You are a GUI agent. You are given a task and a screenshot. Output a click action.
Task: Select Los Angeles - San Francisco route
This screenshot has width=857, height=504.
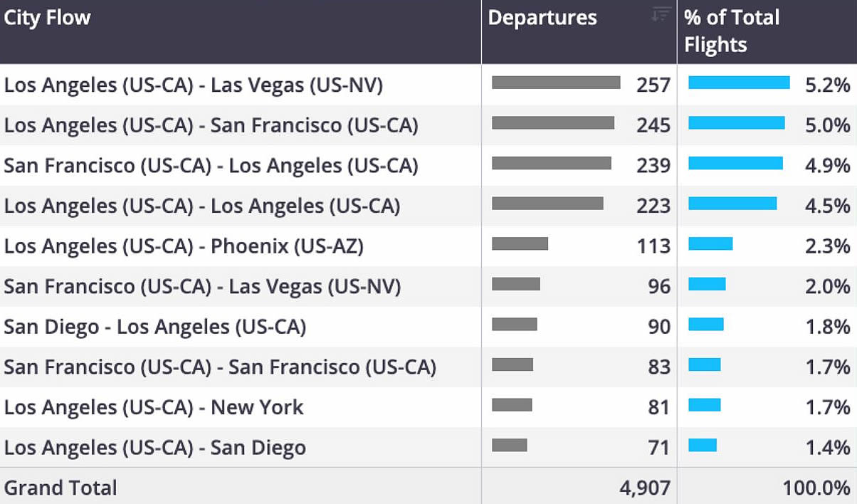click(211, 125)
